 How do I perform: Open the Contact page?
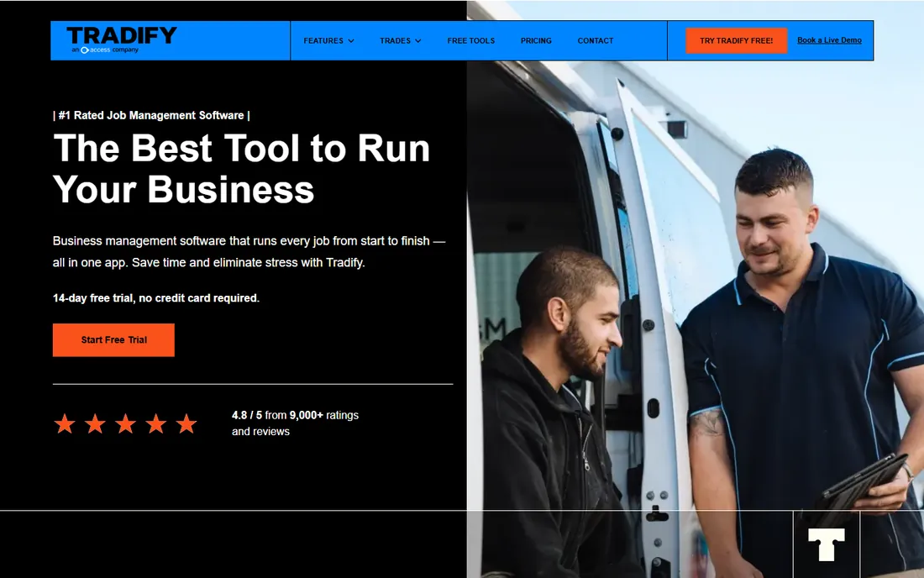tap(596, 40)
